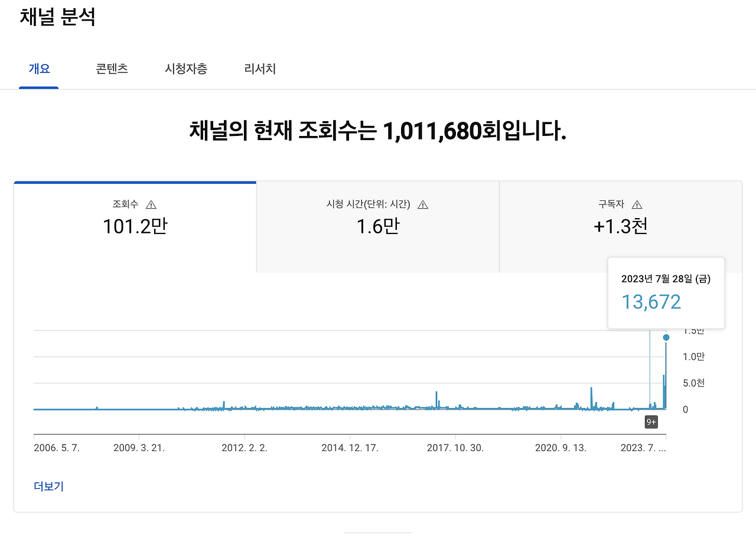The image size is (756, 548).
Task: Open the 시청자층 tab
Action: 186,69
